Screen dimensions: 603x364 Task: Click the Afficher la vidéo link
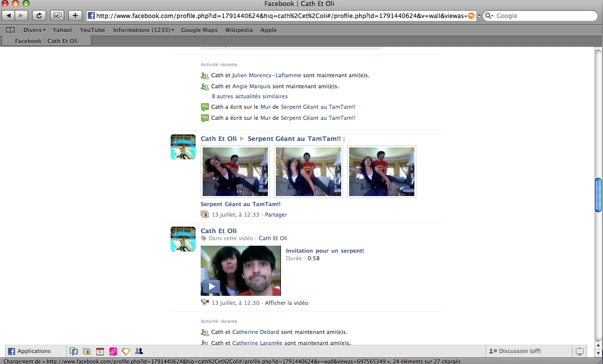coord(286,303)
